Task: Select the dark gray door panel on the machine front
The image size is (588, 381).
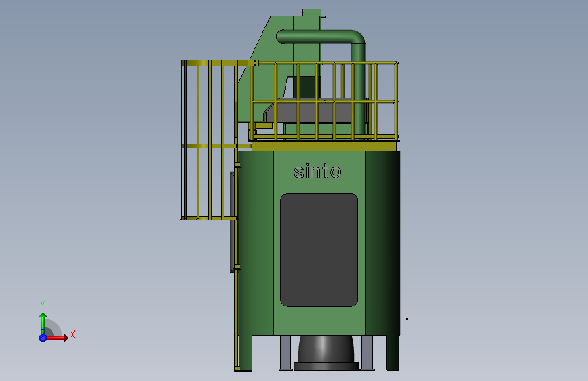Action: pos(319,250)
